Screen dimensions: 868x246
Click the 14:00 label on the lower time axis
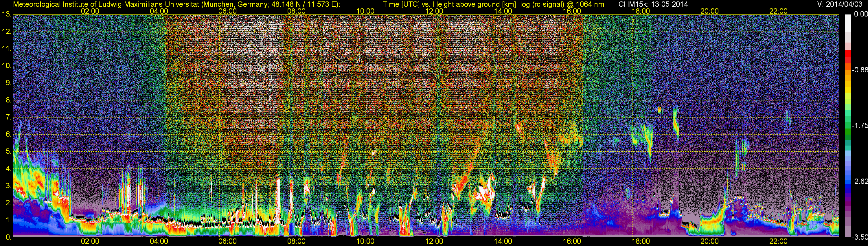pos(503,241)
